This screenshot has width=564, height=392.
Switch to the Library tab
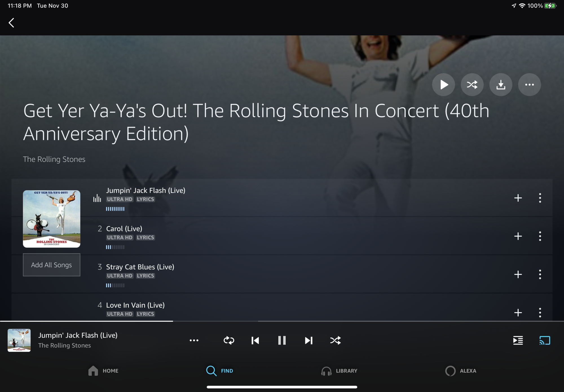(339, 371)
